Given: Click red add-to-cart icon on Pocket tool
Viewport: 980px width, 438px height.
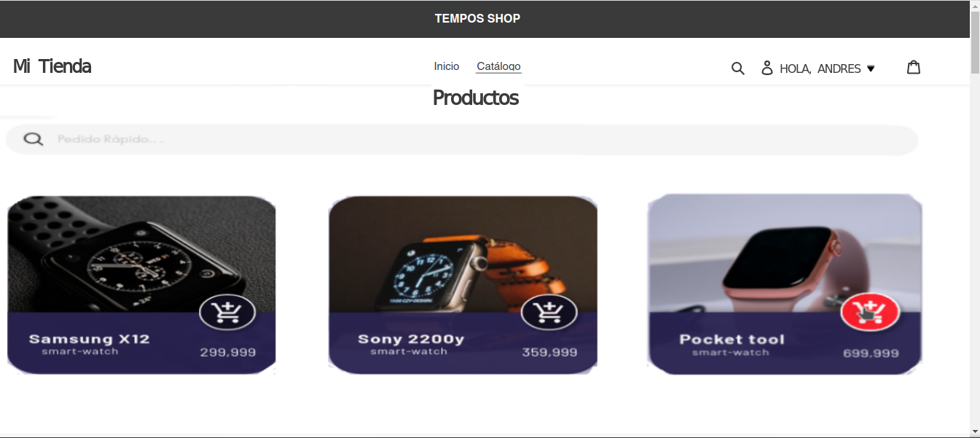Looking at the screenshot, I should [871, 313].
